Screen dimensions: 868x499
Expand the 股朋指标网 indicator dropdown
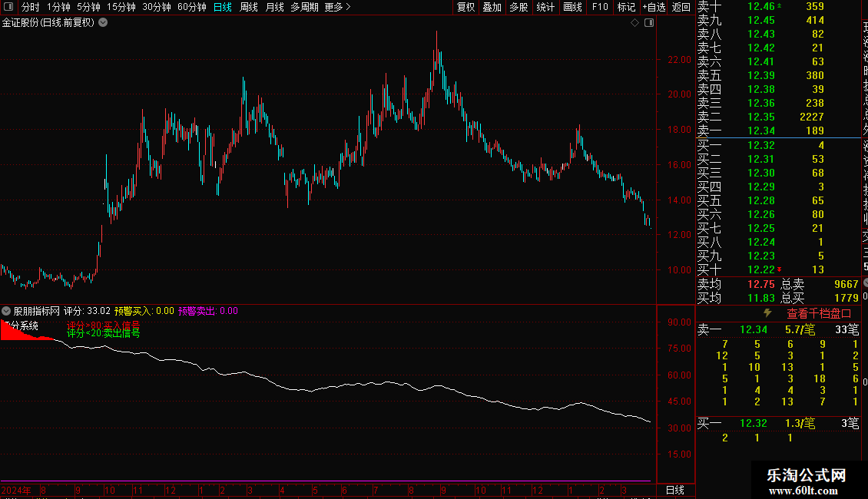(6, 311)
